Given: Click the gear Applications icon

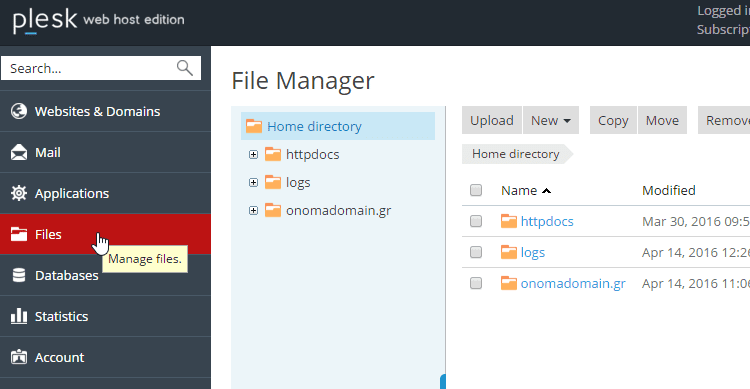Looking at the screenshot, I should pos(19,193).
